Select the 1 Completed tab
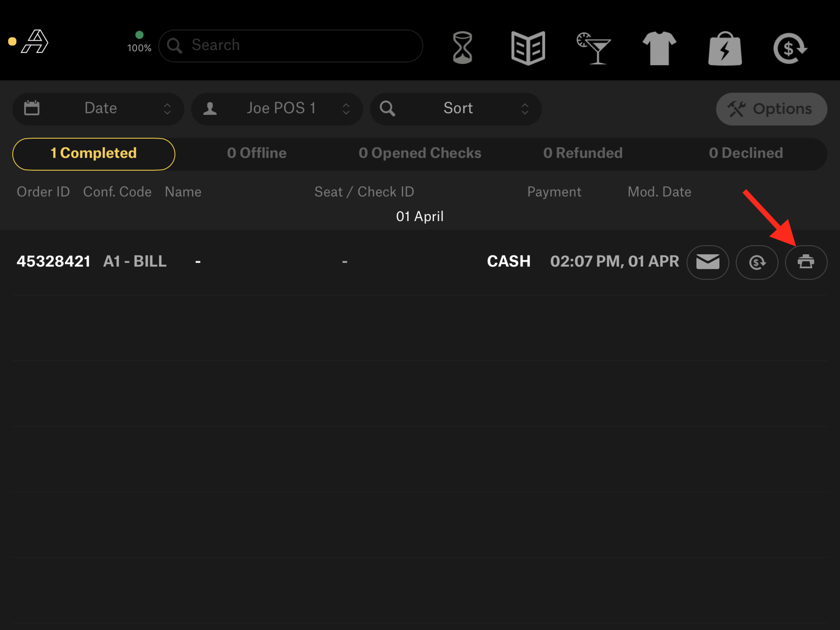The width and height of the screenshot is (840, 630). coord(94,153)
